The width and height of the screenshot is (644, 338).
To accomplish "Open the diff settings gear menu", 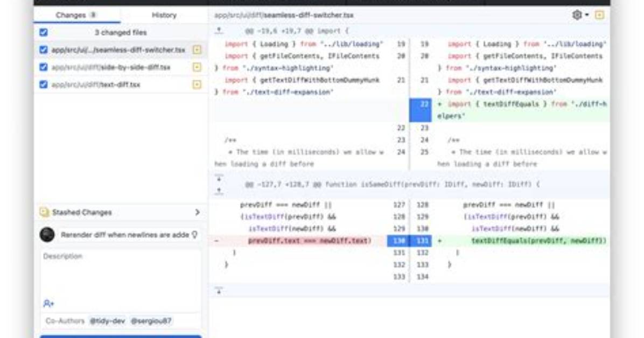I will pos(580,15).
